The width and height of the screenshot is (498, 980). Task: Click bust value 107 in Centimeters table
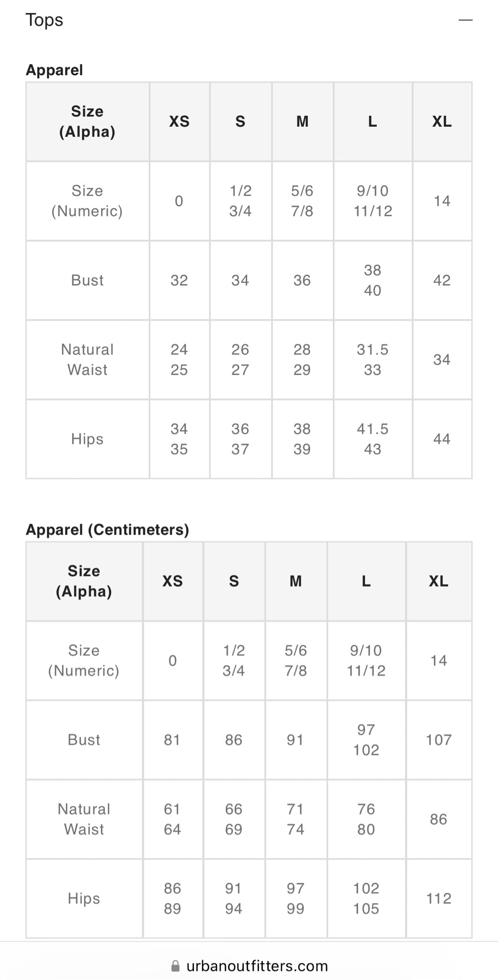[439, 740]
